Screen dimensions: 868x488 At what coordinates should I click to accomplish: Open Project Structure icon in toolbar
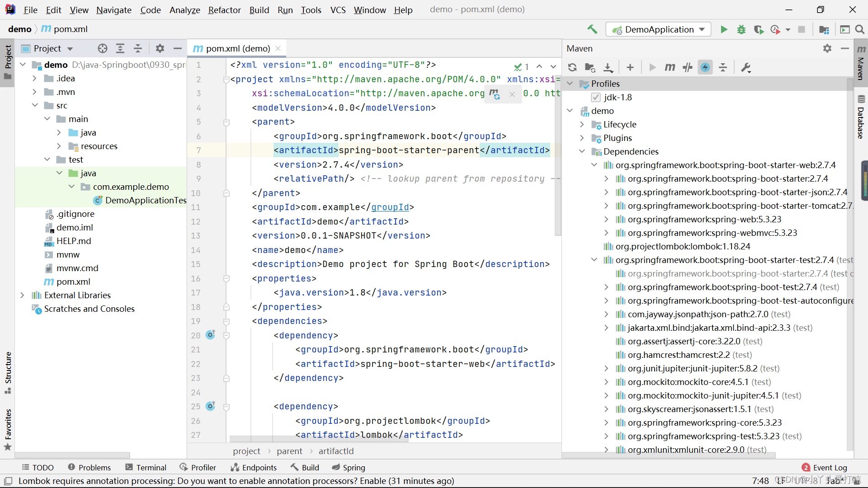(x=824, y=29)
